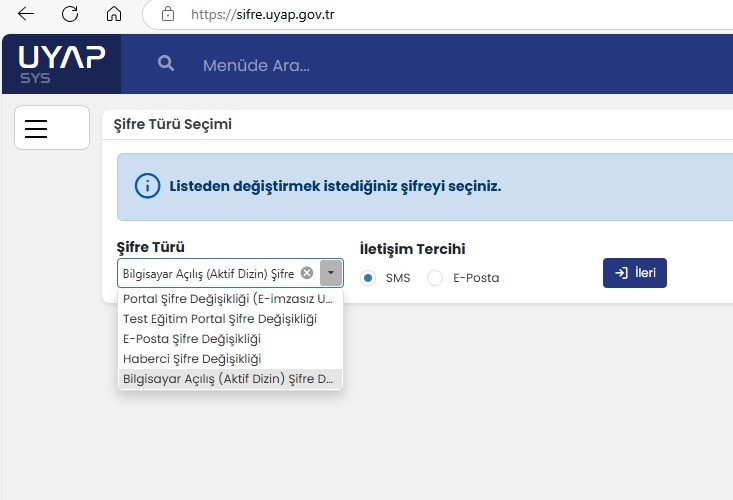Select the SMS radio button
Screen dimensions: 733x500
point(368,278)
